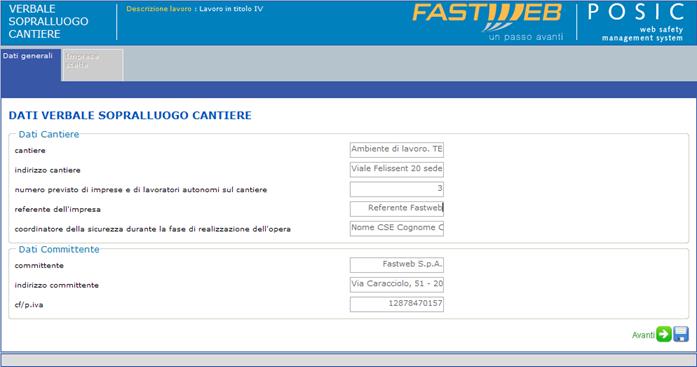Click the Verbale Sopralluogo Cantiere header title
Screen dimensions: 697x367
coord(48,21)
